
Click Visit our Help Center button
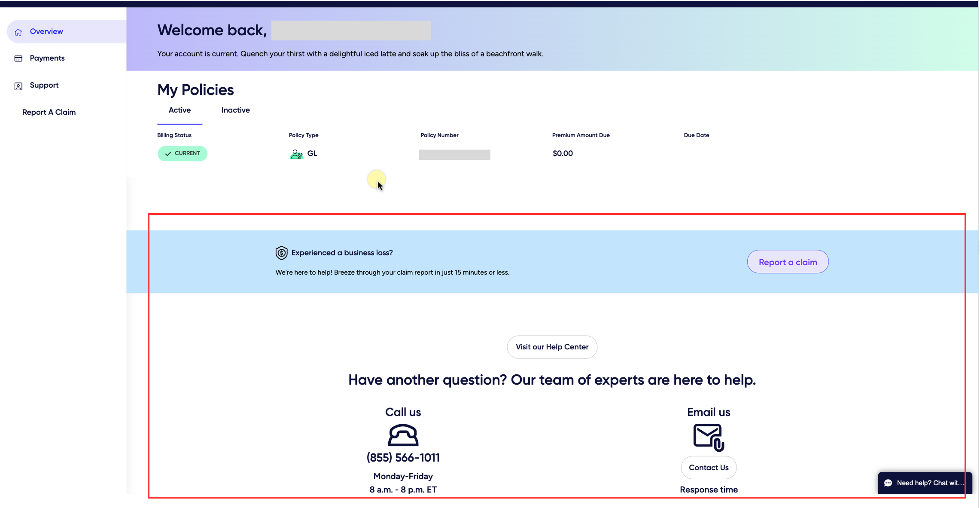pyautogui.click(x=552, y=347)
